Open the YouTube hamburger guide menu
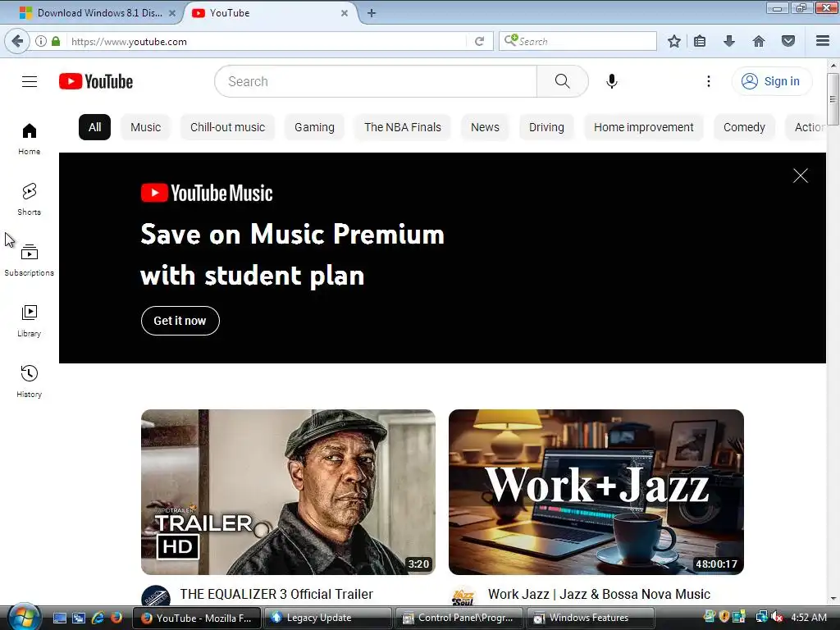Viewport: 840px width, 630px height. [30, 81]
